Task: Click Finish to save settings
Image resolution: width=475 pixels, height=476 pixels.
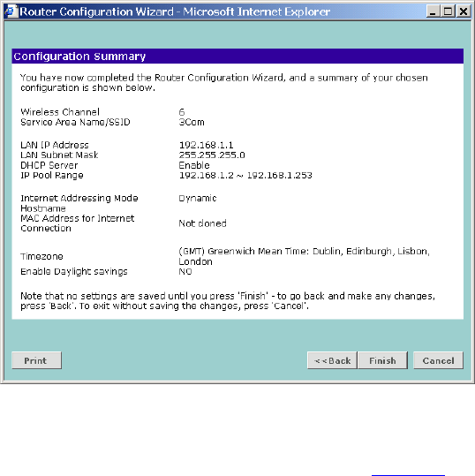Action: click(382, 360)
